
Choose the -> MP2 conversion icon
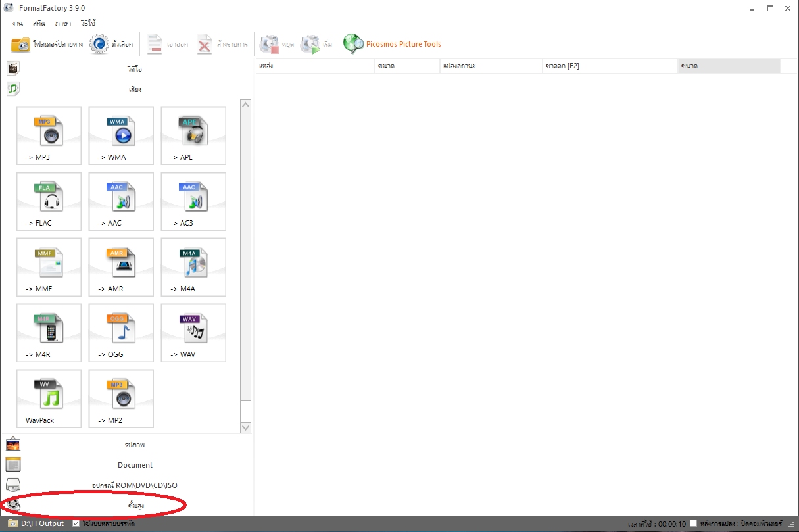122,399
